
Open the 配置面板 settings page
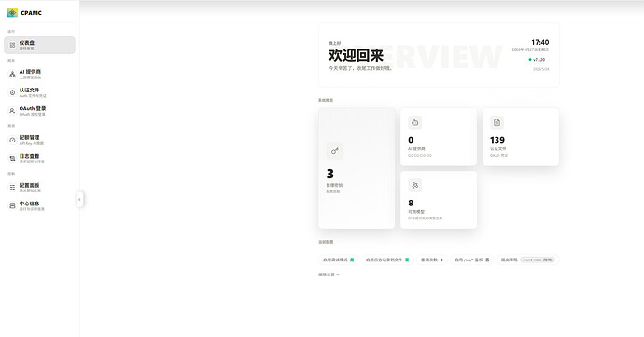pos(39,188)
